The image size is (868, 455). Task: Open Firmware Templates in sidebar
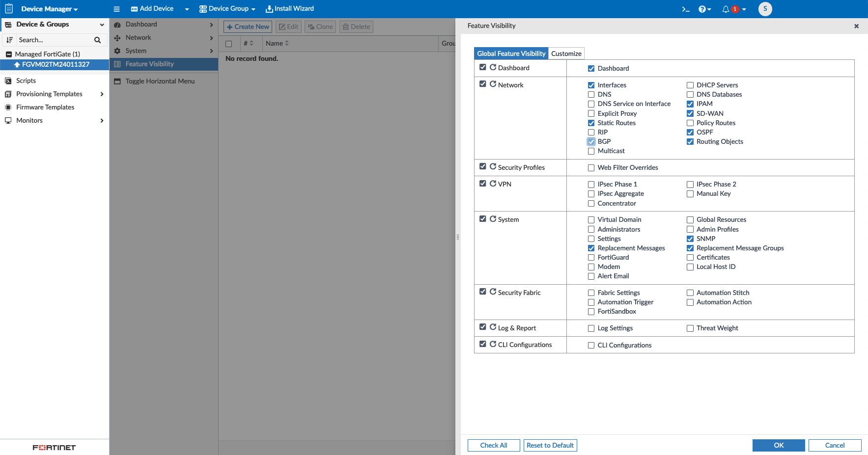[55, 107]
